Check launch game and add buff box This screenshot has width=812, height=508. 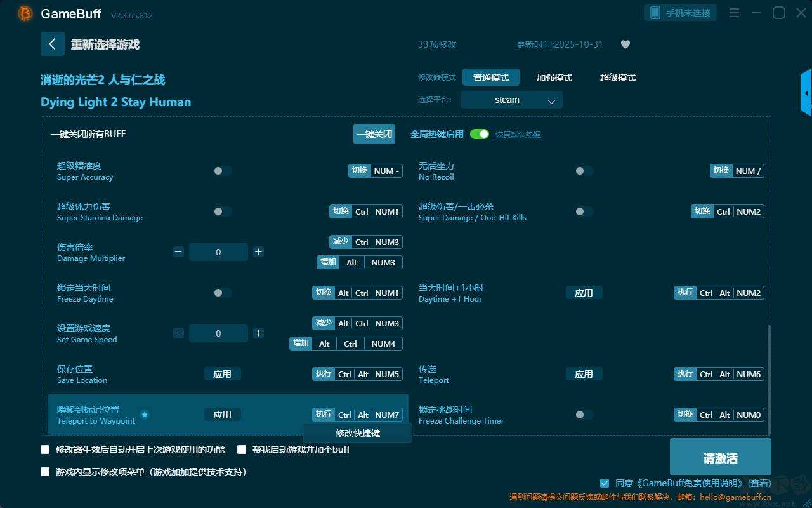tap(242, 450)
